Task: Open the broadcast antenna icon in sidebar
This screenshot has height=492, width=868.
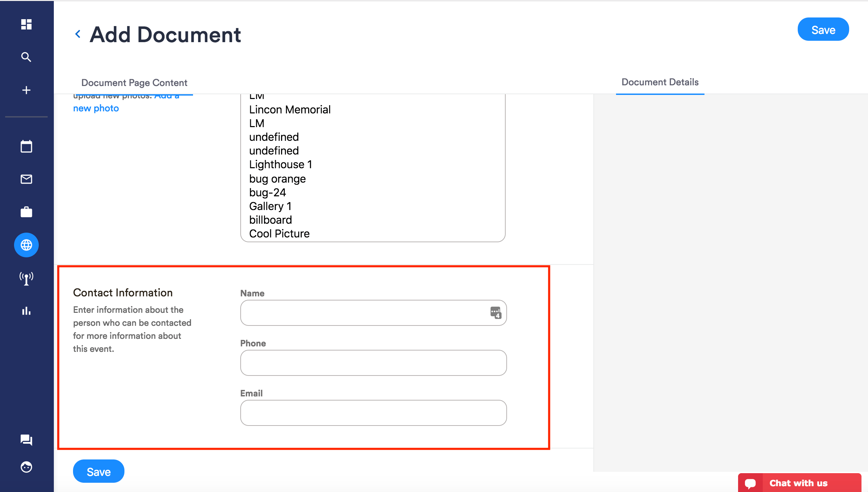Action: tap(26, 278)
